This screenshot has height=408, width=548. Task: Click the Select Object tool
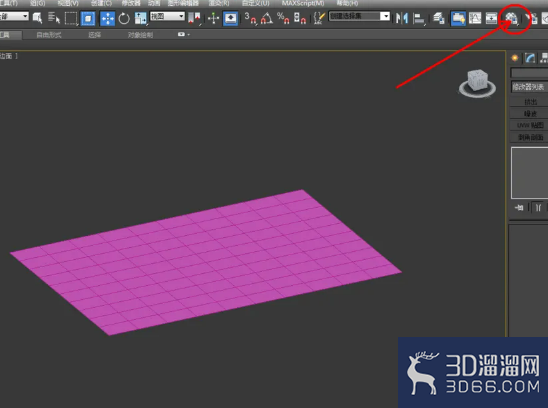click(37, 18)
